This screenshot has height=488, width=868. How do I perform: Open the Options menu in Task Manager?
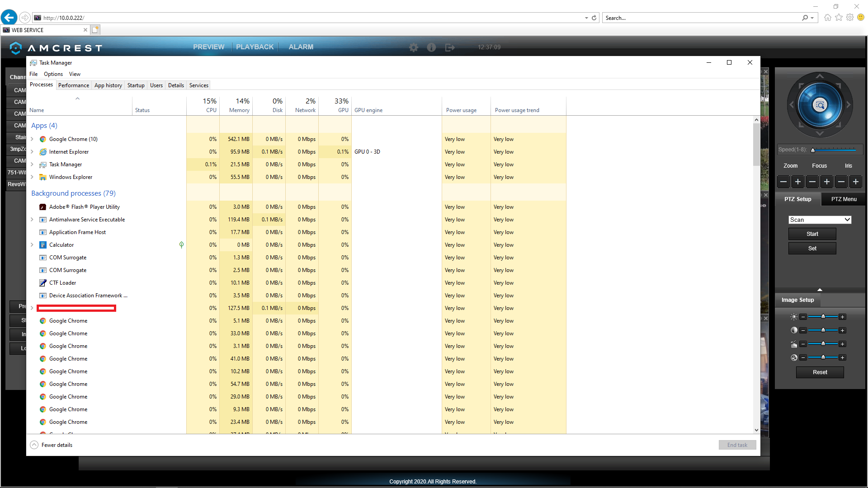click(x=53, y=74)
